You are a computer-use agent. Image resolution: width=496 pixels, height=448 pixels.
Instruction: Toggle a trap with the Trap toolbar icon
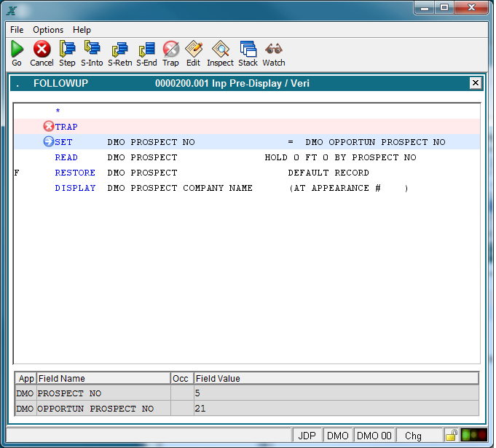(171, 49)
